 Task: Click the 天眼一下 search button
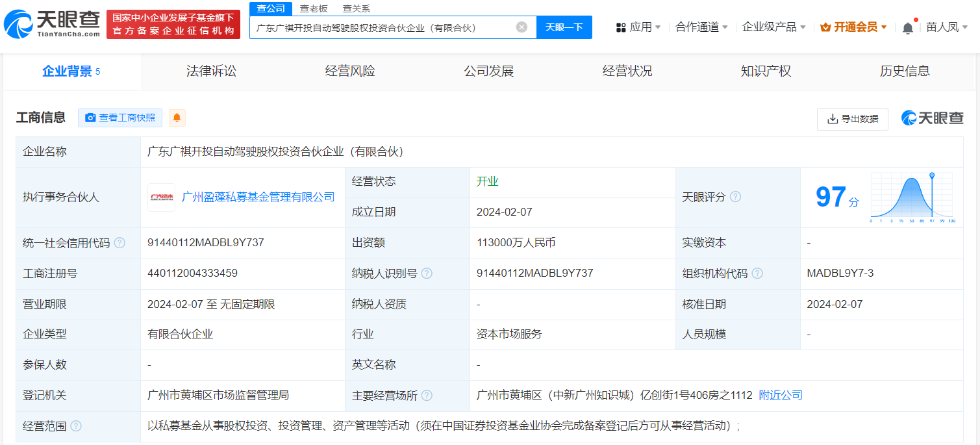tap(564, 27)
